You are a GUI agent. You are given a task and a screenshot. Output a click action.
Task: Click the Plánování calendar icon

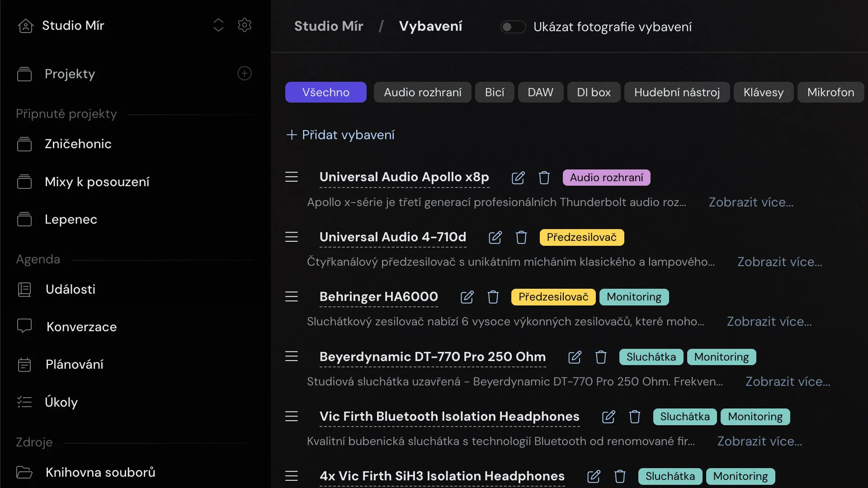[x=24, y=364]
